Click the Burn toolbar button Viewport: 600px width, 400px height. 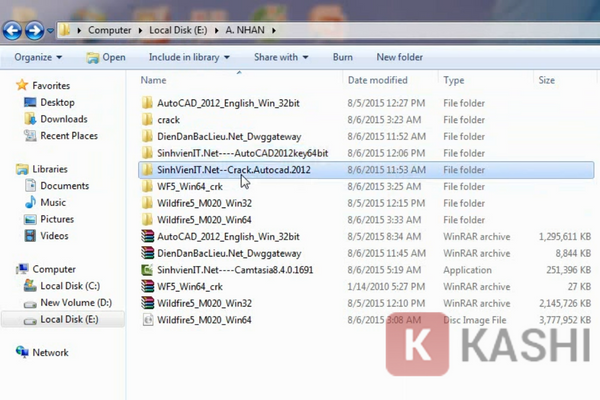(x=342, y=57)
